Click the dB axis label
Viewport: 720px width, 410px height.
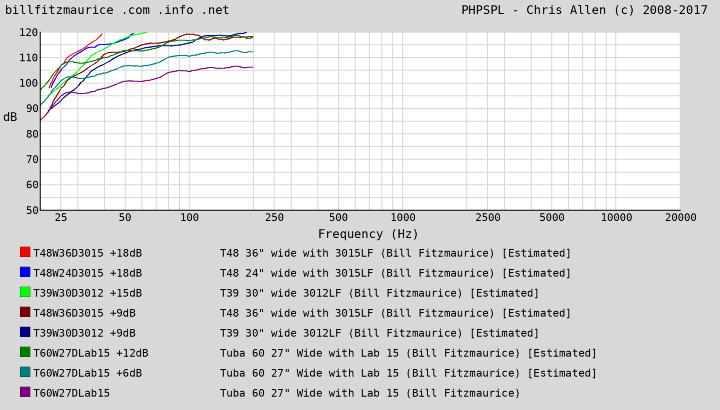point(10,117)
